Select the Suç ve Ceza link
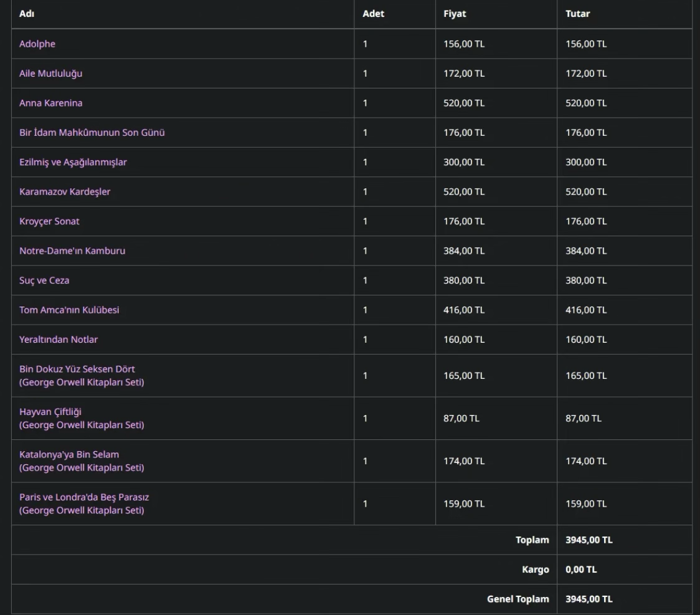 pos(44,280)
